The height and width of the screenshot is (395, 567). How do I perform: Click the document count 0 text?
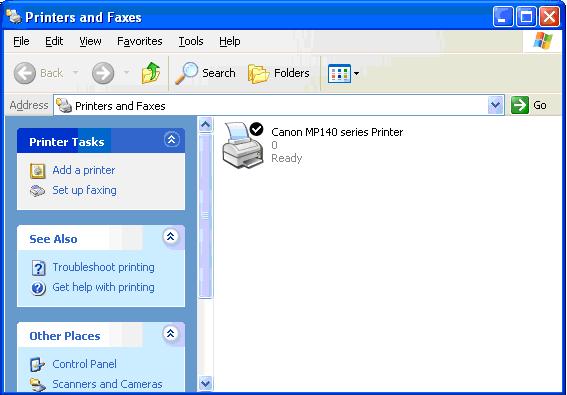(x=274, y=145)
